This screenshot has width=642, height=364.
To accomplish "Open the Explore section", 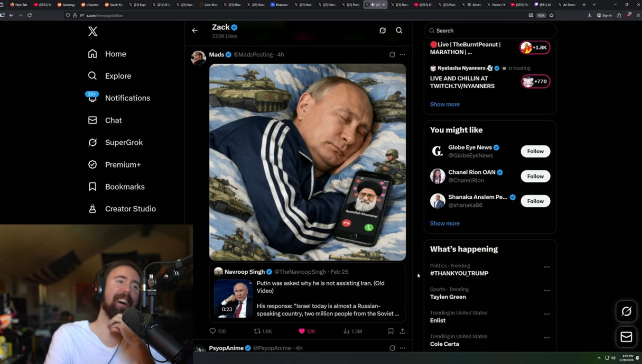I will click(x=109, y=76).
